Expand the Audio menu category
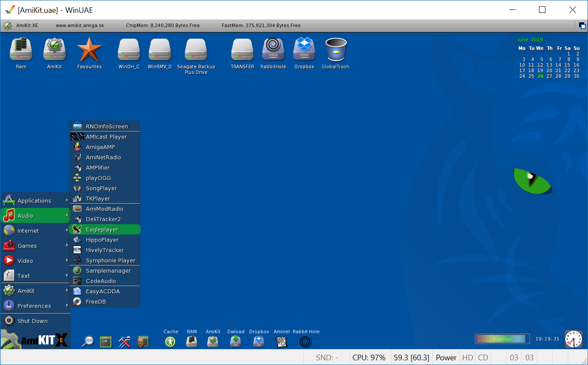Viewport: 588px width, 365px height. 35,216
